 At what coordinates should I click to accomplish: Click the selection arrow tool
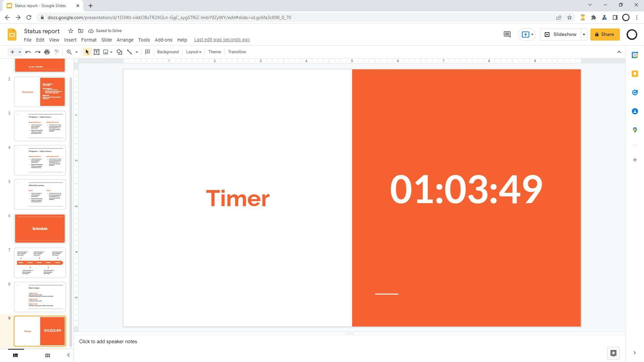[x=87, y=52]
